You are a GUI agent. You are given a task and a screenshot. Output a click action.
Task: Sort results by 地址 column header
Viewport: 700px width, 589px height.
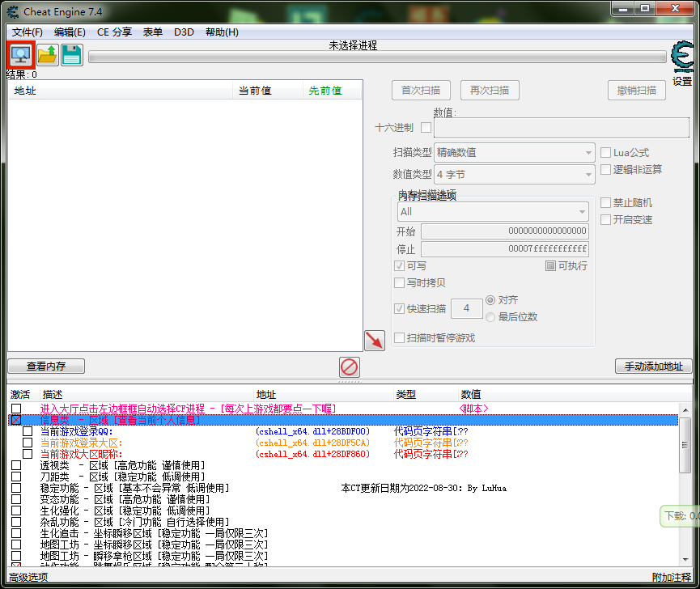(x=121, y=91)
